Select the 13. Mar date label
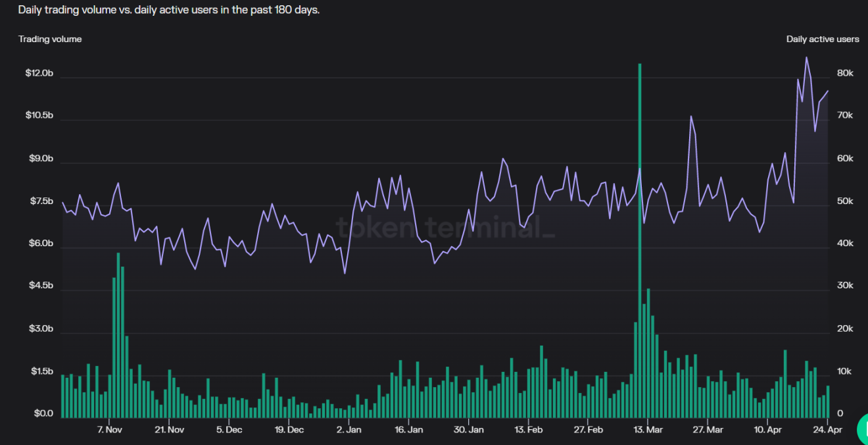 point(649,430)
